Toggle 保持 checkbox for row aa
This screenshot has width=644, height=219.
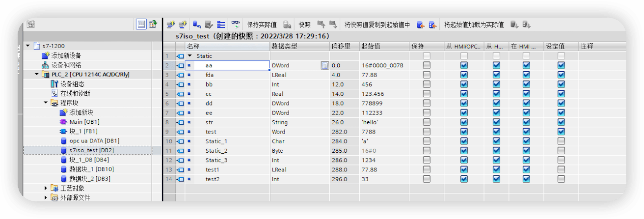pos(427,65)
